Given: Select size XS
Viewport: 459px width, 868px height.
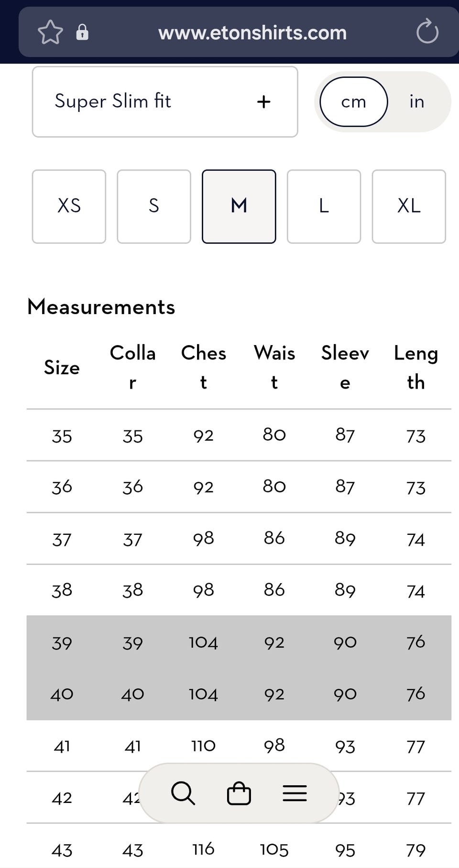Looking at the screenshot, I should tap(69, 206).
